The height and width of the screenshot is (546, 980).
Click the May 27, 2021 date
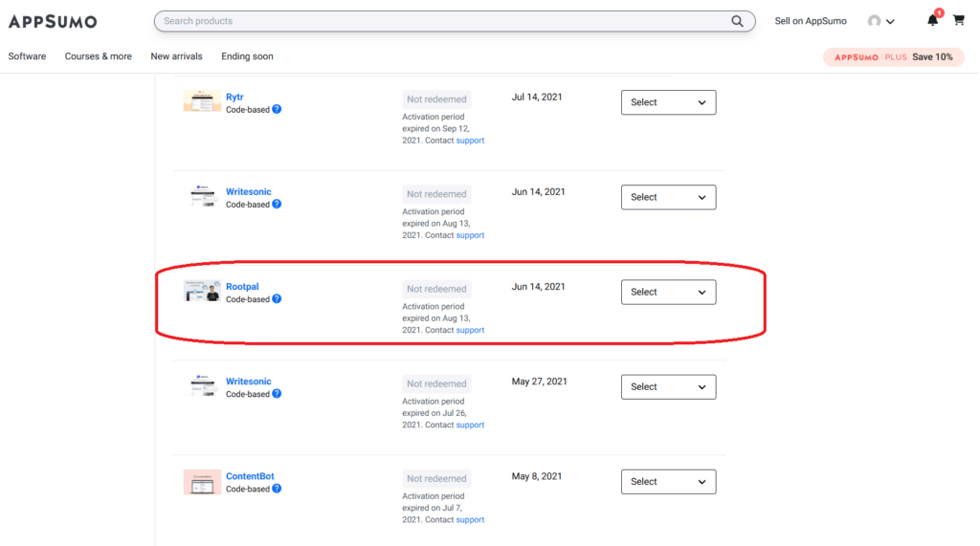[540, 382]
